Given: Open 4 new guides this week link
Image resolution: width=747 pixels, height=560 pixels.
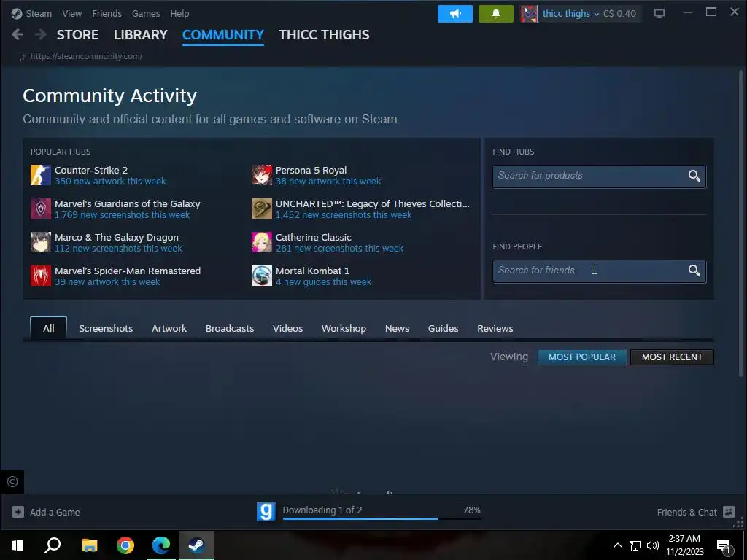Looking at the screenshot, I should pyautogui.click(x=323, y=282).
